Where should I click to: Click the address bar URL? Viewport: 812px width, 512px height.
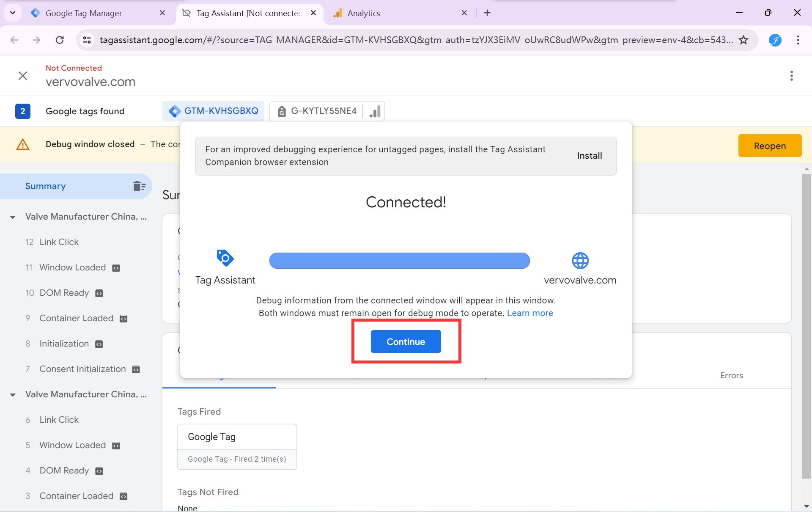pos(416,40)
